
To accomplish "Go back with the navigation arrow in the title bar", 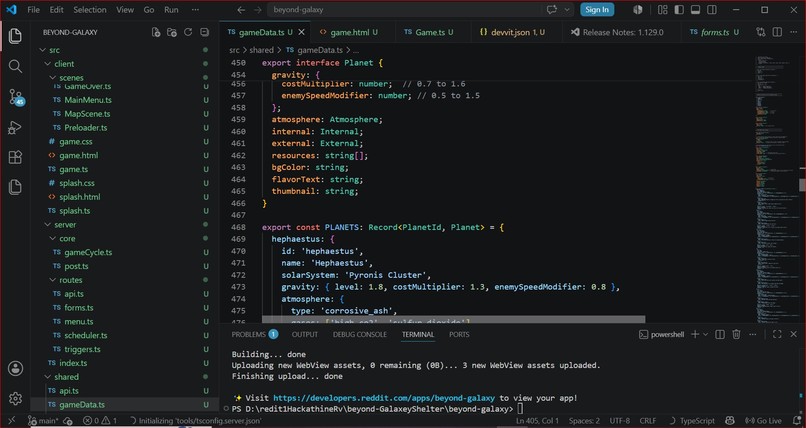I will pyautogui.click(x=241, y=10).
